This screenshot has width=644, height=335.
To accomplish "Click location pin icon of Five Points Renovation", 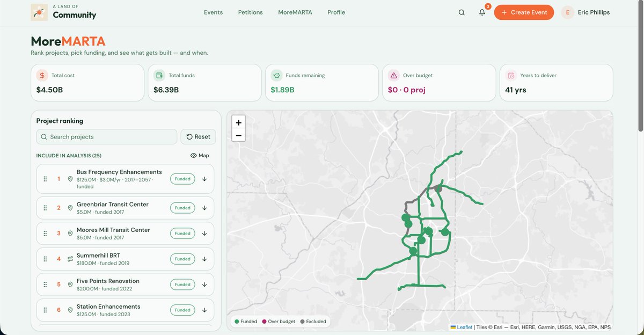I will coord(70,285).
